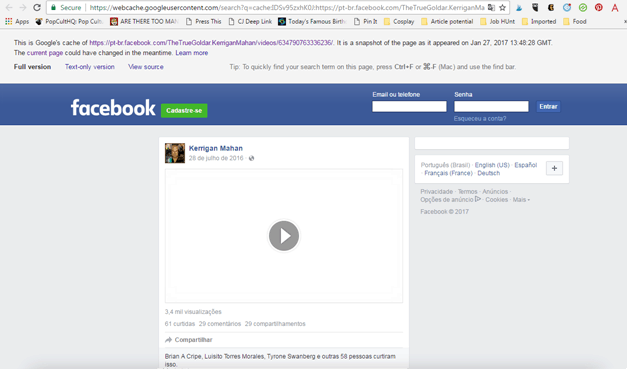Switch language to Deutsch
Viewport: 627px width, 369px height.
pos(489,173)
